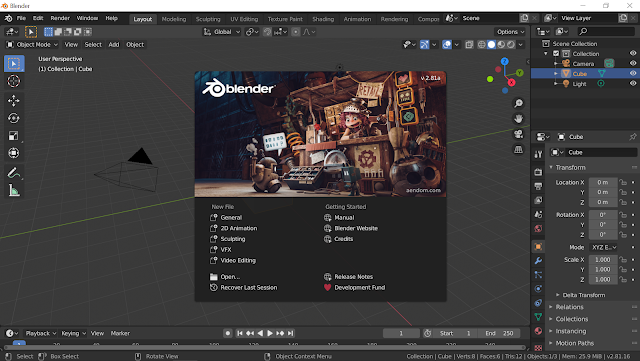Uncheck the Collection checkbox in outliner

click(556, 53)
